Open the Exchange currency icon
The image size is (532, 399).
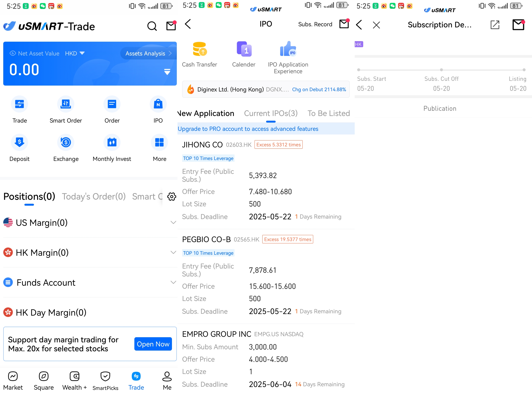66,142
